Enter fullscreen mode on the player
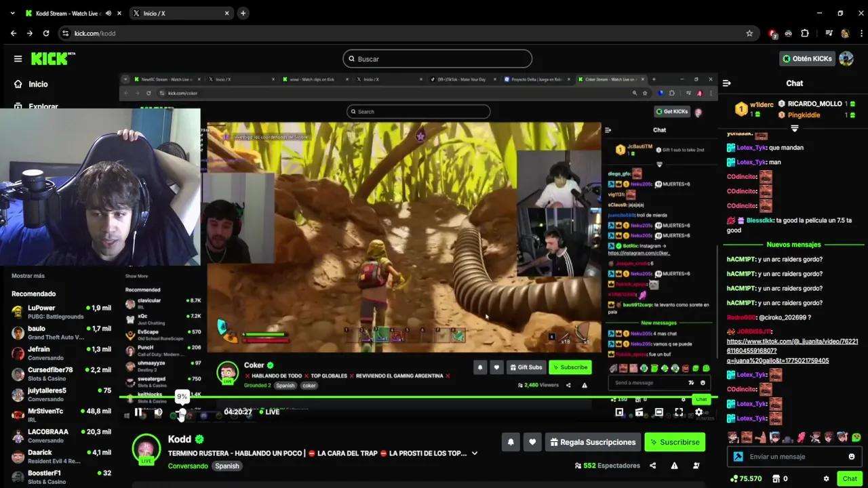The image size is (868, 488). 679,411
